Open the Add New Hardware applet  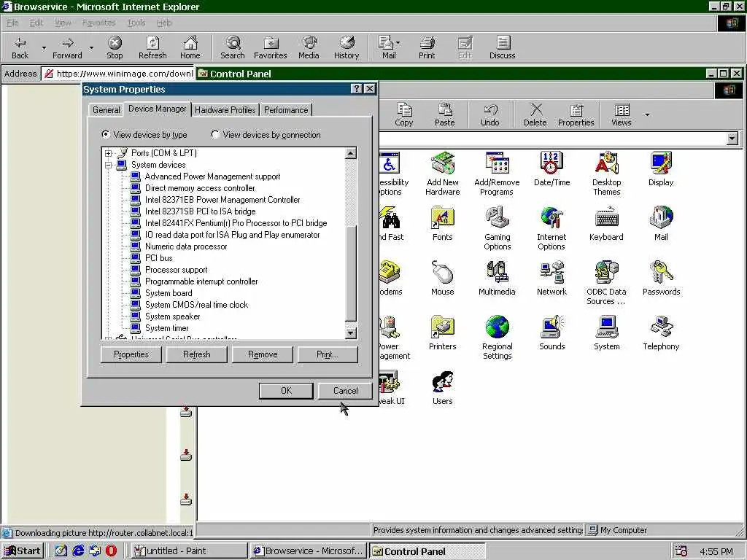[443, 174]
